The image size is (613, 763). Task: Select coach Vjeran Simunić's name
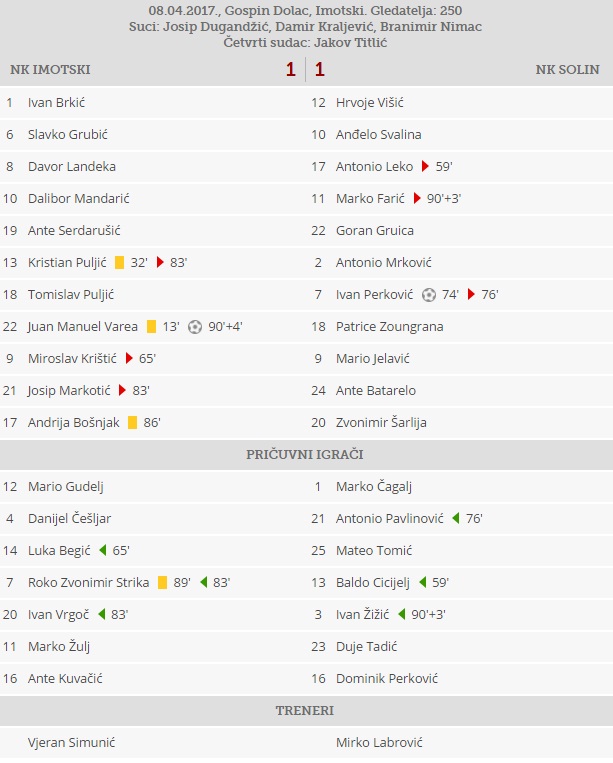70,742
